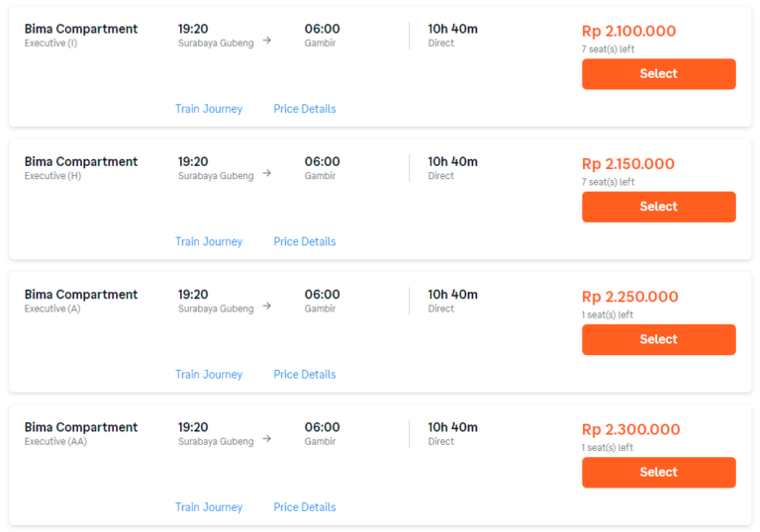The height and width of the screenshot is (532, 760).
Task: Click the Rp 2.300.000 price
Action: [x=630, y=429]
